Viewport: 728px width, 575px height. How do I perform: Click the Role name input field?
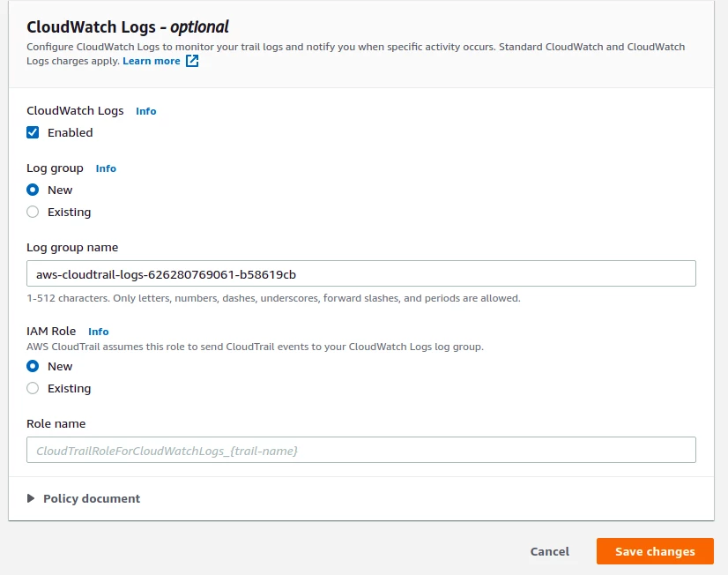pos(361,450)
